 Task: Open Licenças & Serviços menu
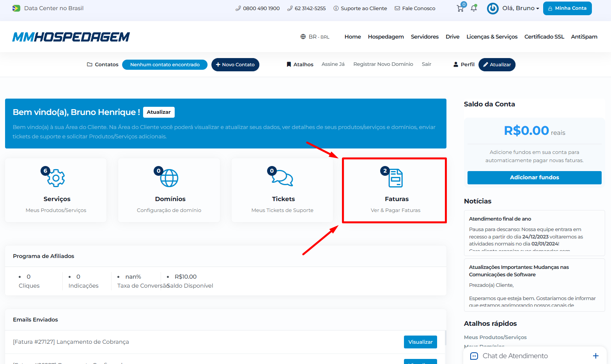tap(492, 37)
